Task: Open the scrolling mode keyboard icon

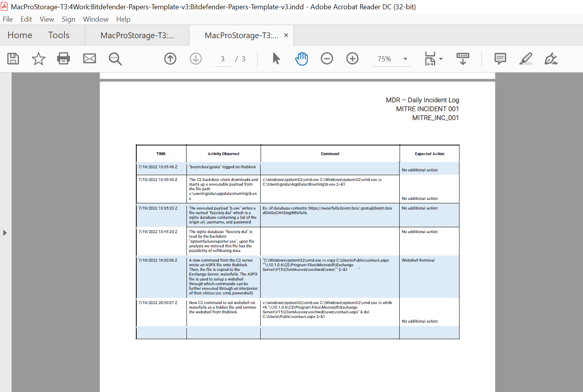Action: click(463, 59)
